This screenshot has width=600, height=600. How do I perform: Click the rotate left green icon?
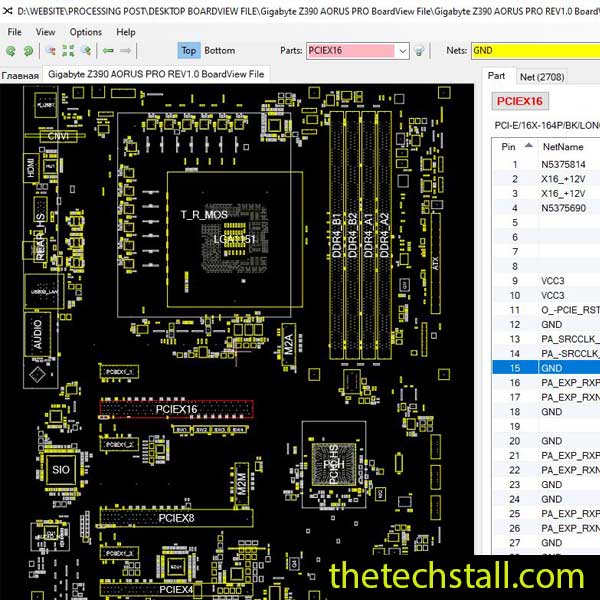[x=11, y=50]
